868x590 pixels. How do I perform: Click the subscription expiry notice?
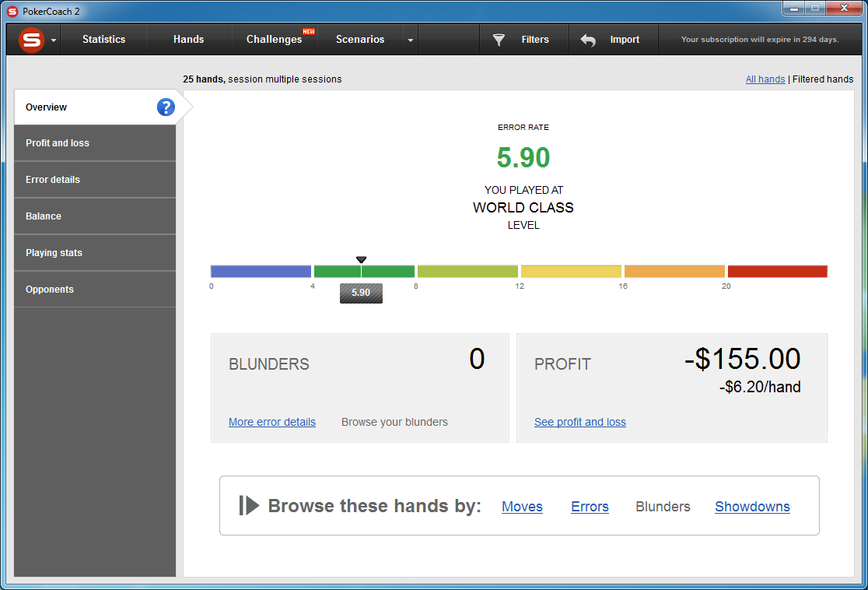tap(759, 40)
